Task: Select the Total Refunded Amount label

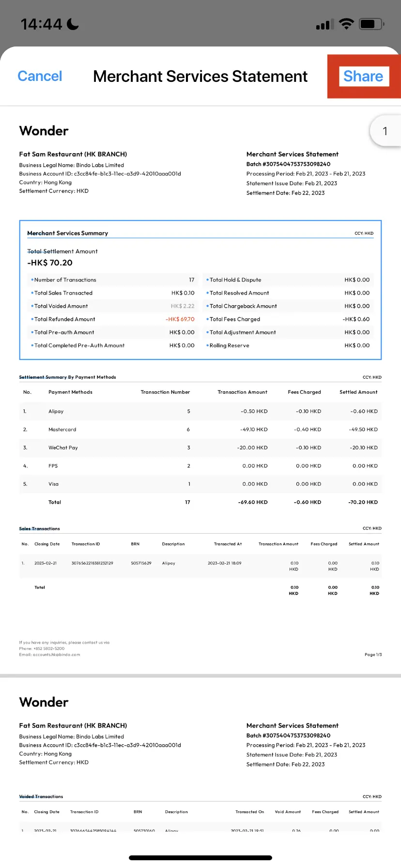Action: pos(65,319)
